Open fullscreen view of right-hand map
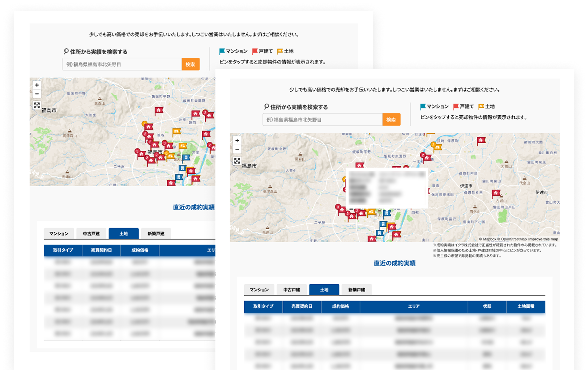This screenshot has width=588, height=370. pyautogui.click(x=237, y=161)
